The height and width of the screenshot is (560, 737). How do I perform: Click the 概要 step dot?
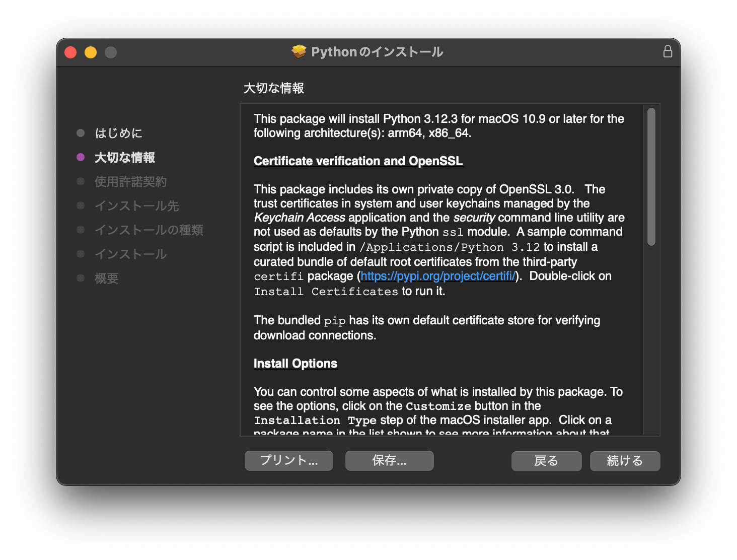tap(81, 278)
